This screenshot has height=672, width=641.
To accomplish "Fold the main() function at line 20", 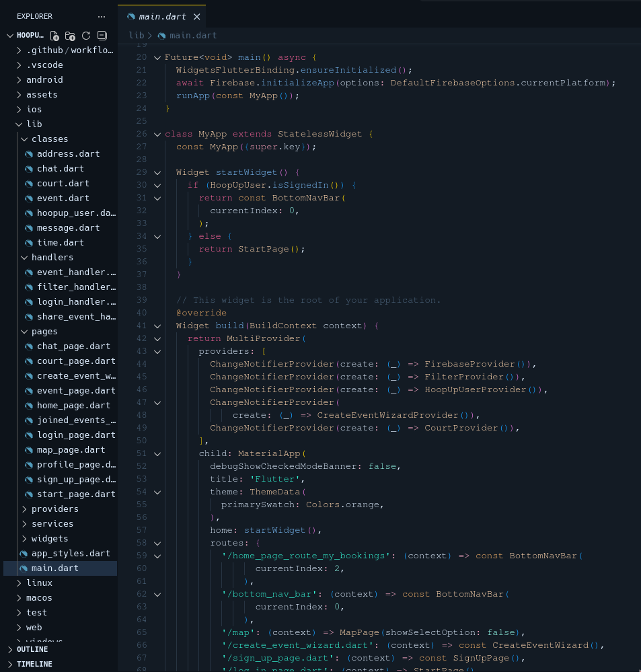I will [x=157, y=58].
